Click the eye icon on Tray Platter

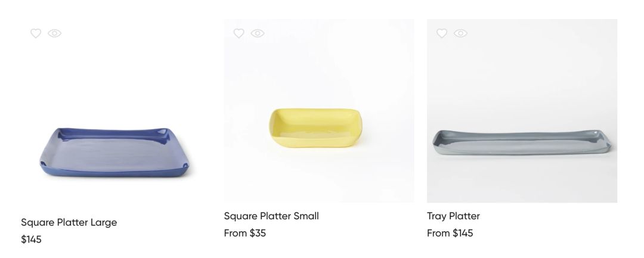pyautogui.click(x=460, y=33)
